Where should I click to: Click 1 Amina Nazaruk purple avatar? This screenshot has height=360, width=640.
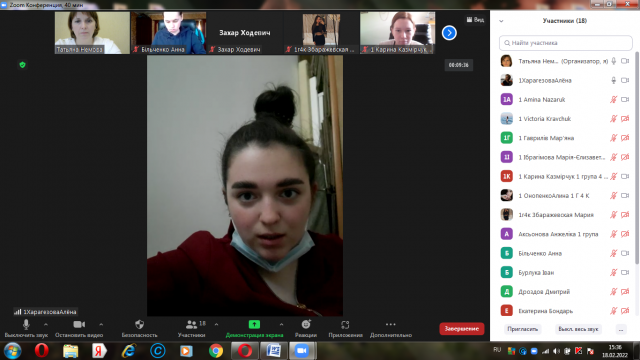[507, 99]
